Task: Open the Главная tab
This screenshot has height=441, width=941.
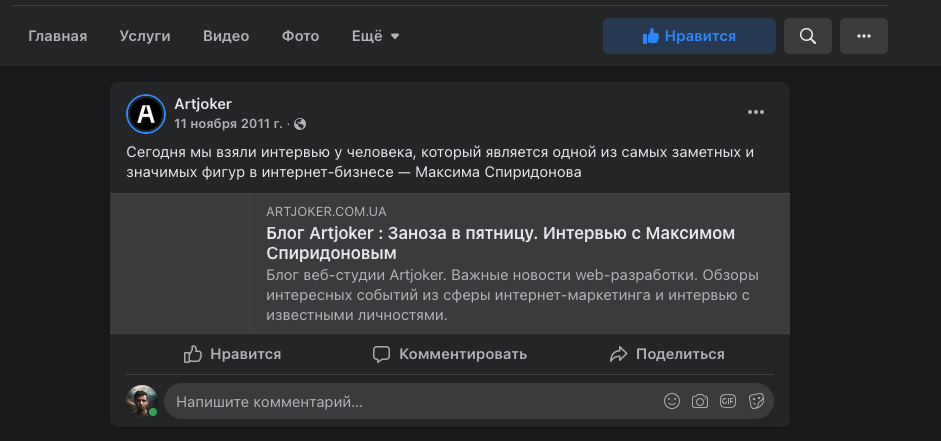Action: click(58, 36)
